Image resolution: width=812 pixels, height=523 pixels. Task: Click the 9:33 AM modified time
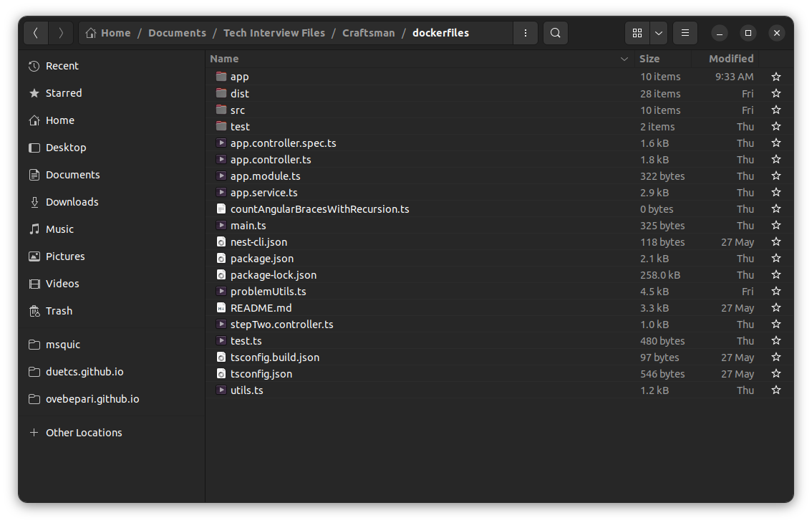[735, 77]
